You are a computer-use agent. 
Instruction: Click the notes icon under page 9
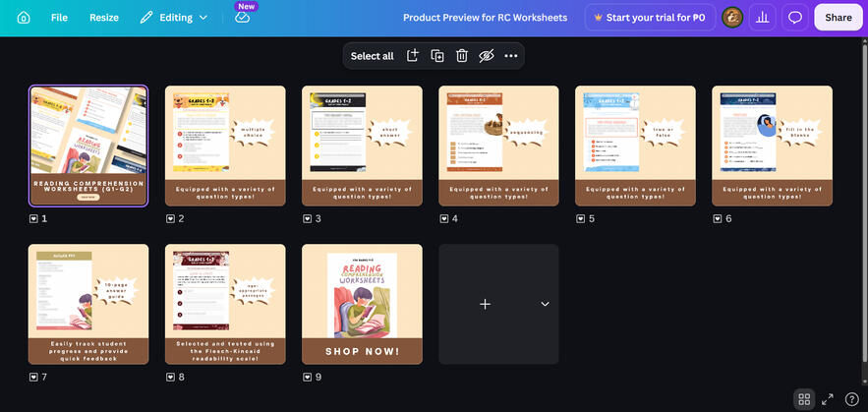point(307,378)
